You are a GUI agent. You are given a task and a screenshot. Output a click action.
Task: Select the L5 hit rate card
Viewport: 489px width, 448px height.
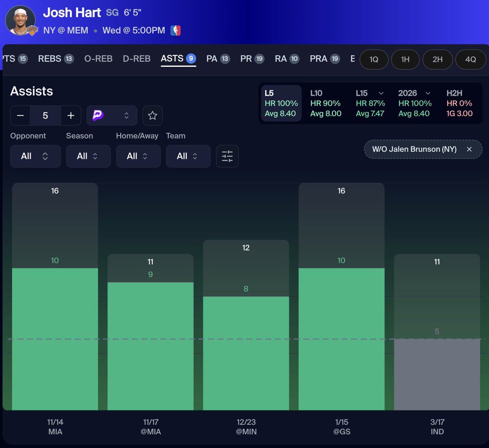[x=281, y=104]
